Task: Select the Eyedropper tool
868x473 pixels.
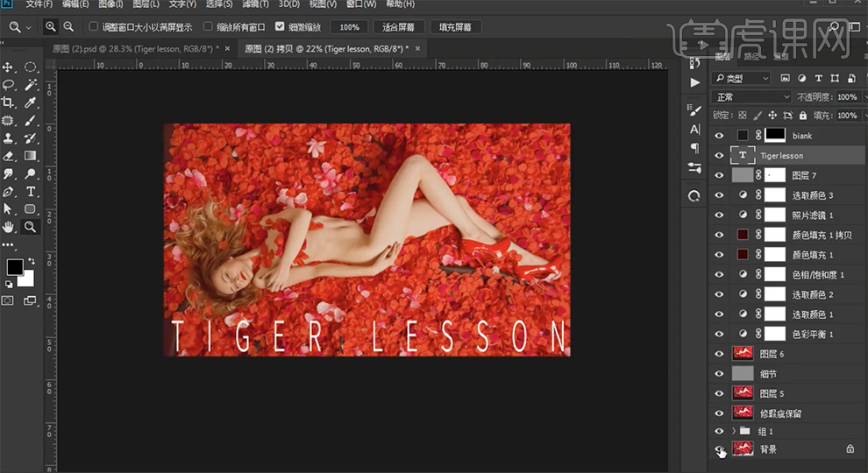Action: click(x=31, y=102)
